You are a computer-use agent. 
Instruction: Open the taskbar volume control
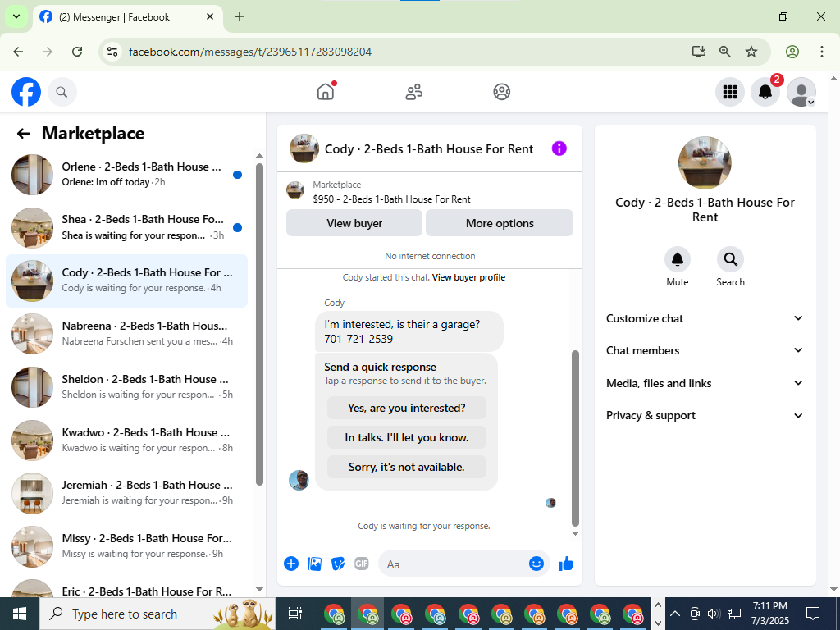pyautogui.click(x=713, y=614)
